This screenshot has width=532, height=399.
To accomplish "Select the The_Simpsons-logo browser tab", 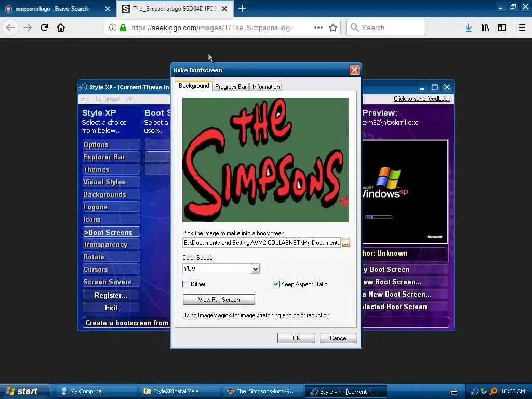I will tap(175, 9).
